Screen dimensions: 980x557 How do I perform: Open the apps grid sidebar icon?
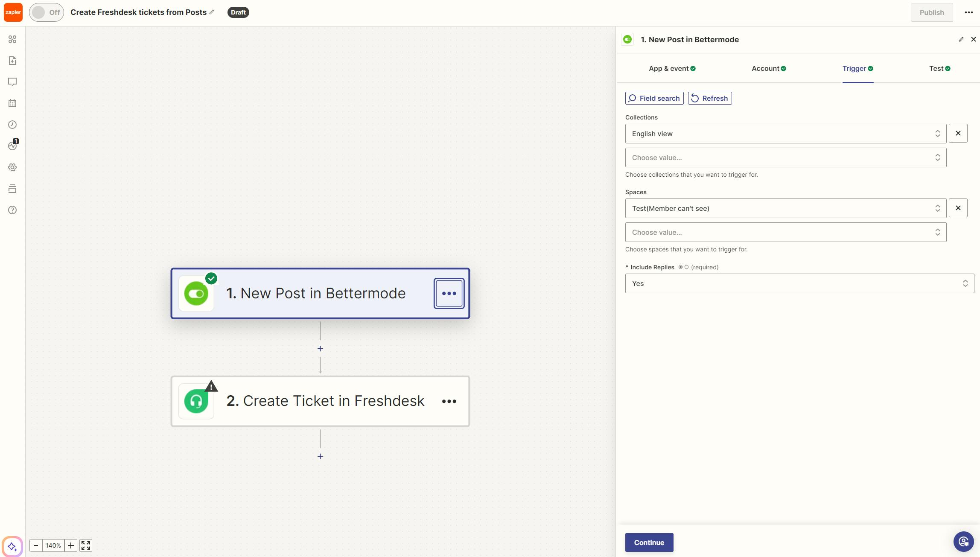(x=12, y=39)
